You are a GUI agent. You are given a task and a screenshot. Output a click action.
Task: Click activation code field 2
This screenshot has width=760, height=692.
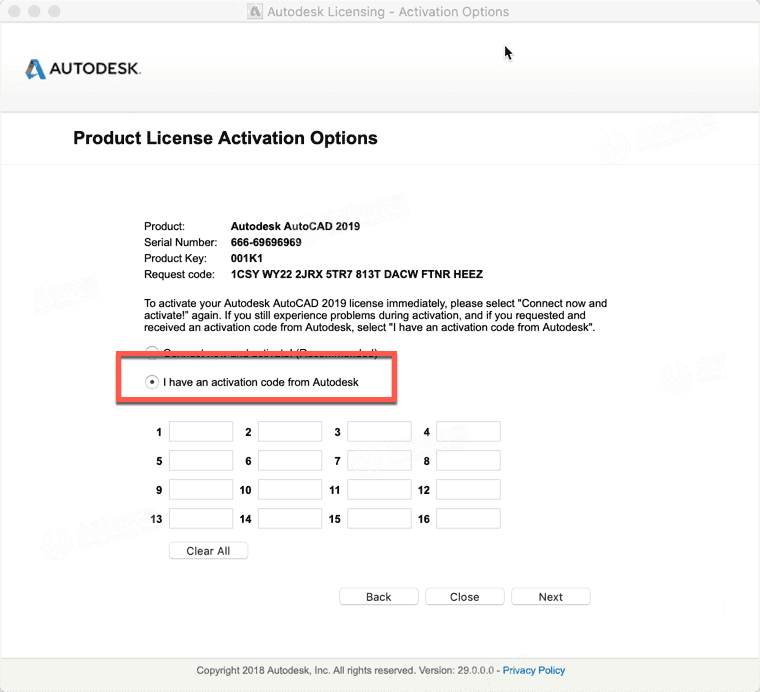(290, 432)
